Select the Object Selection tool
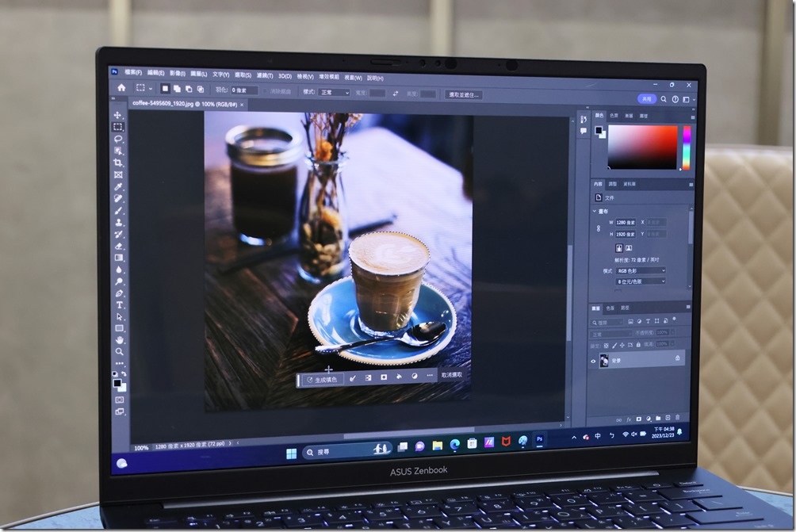 (x=118, y=151)
